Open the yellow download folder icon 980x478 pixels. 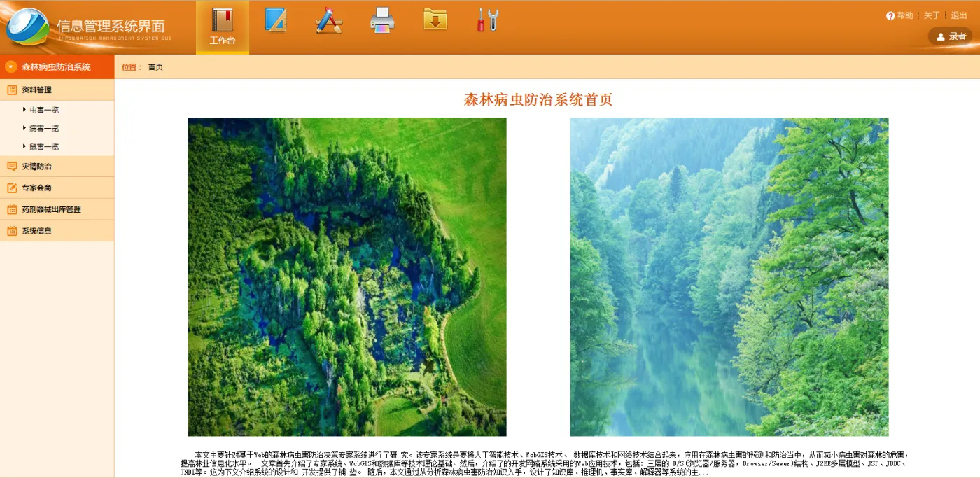[x=435, y=20]
